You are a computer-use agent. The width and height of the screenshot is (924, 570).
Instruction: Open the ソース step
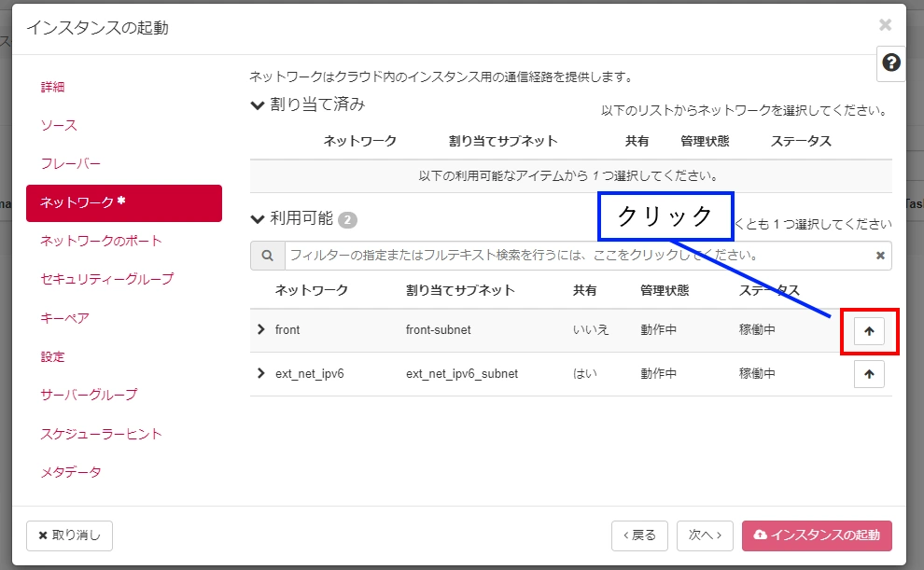coord(59,125)
